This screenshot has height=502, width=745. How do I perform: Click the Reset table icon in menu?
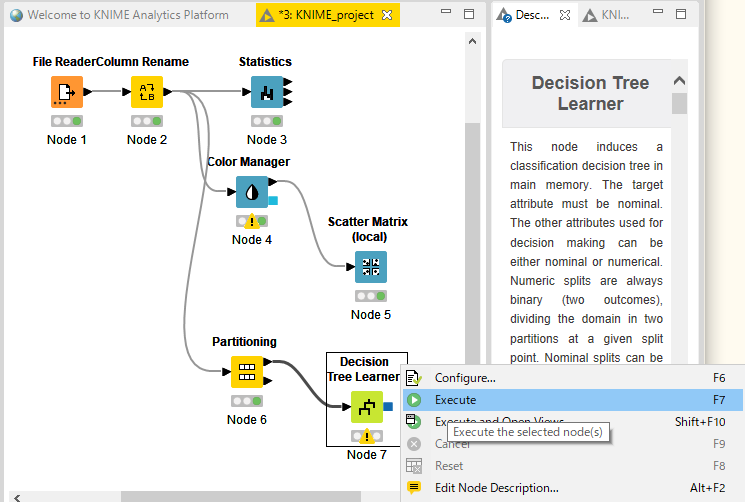tap(414, 466)
